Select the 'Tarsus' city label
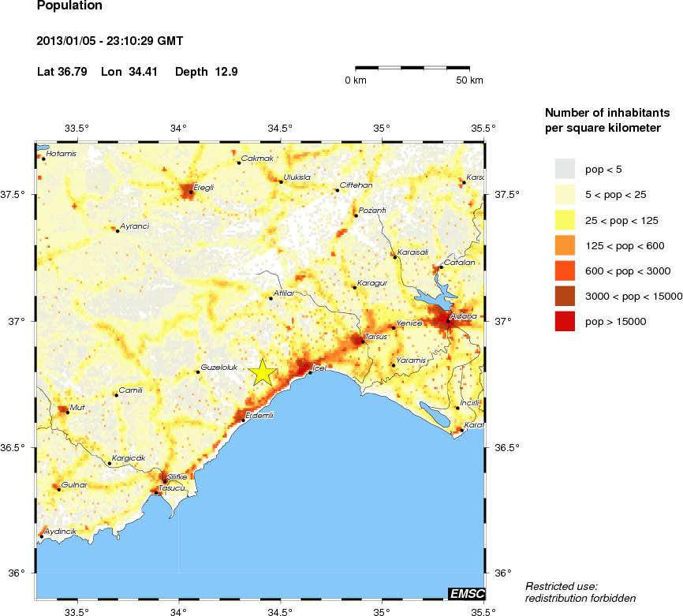 376,337
